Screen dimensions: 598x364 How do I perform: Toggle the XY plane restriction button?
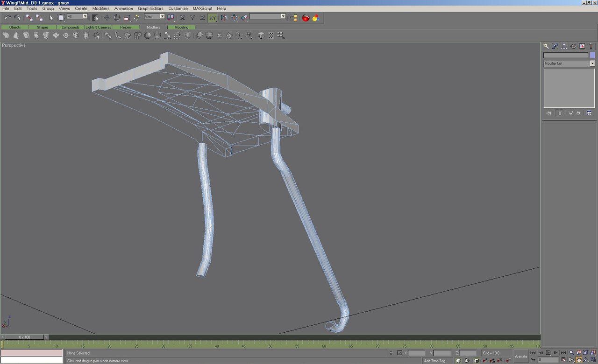click(x=213, y=18)
